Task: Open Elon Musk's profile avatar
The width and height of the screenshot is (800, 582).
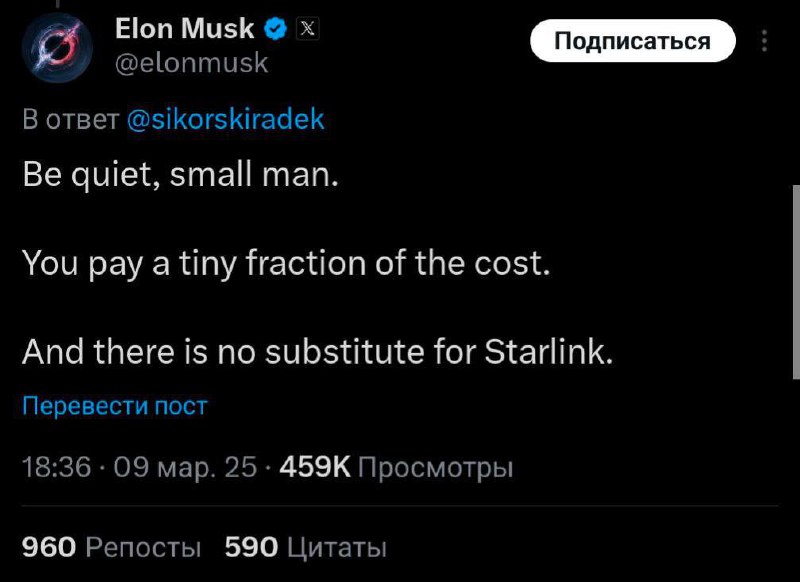Action: point(57,50)
